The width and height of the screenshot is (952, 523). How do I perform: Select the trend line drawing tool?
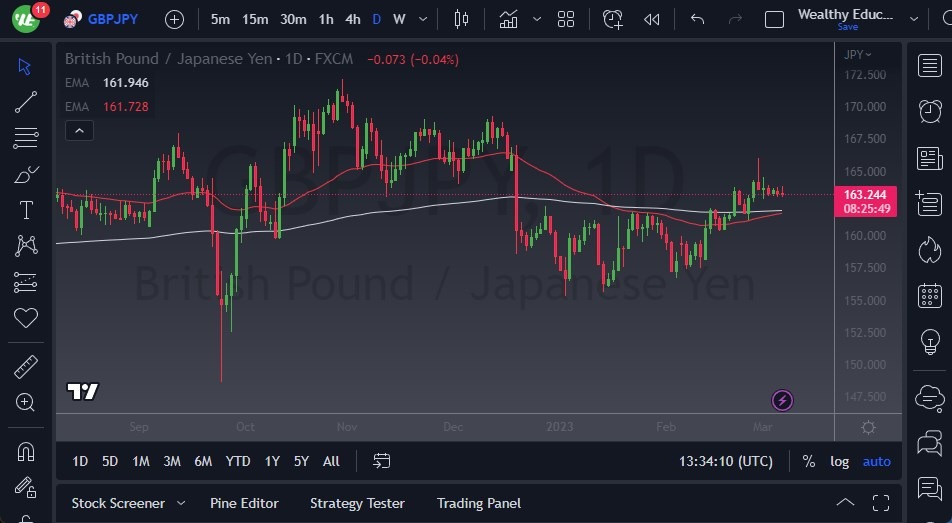(x=26, y=102)
